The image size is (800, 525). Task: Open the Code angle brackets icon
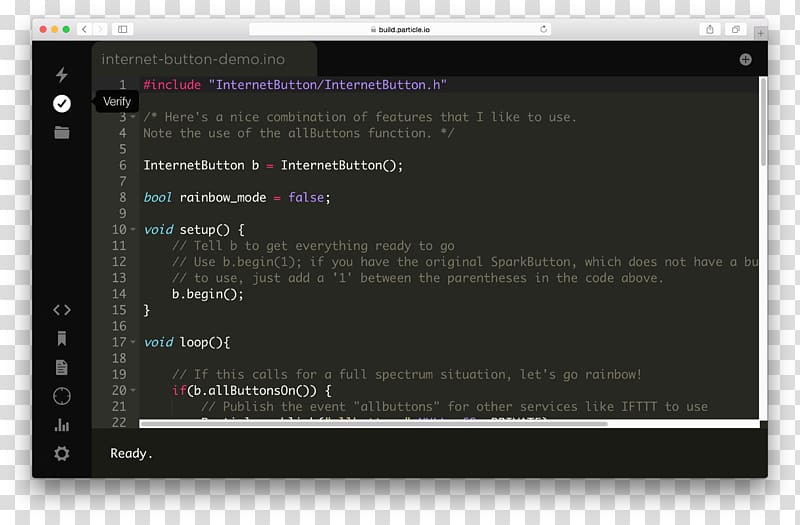pos(62,310)
